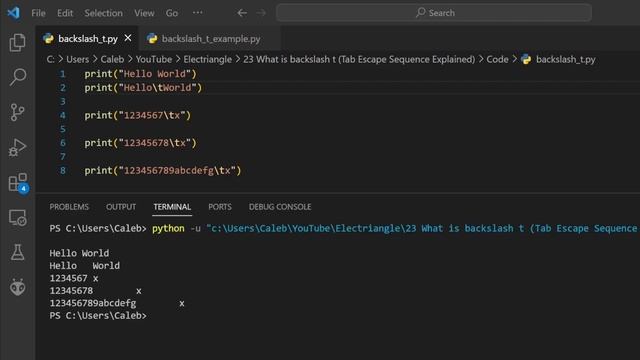This screenshot has width=640, height=360.
Task: Switch to backslash_t.py editor tab
Action: click(x=87, y=39)
